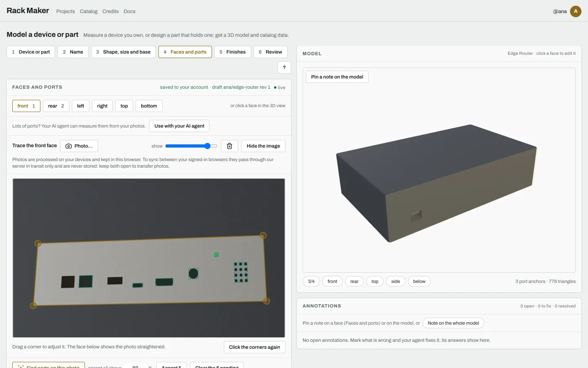
Task: Click the '3 port anchors · 778 triangles' text
Action: 546,281
